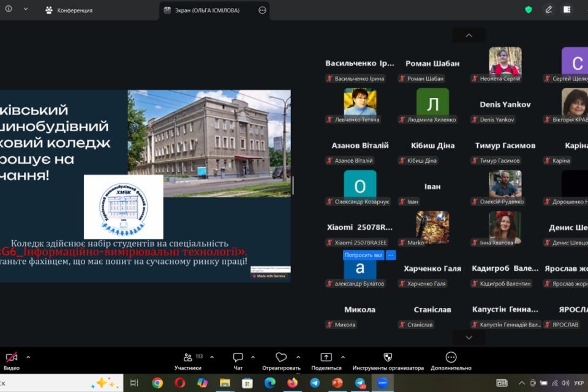Show hidden system tray icons
This screenshot has width=588, height=392.
point(522,383)
